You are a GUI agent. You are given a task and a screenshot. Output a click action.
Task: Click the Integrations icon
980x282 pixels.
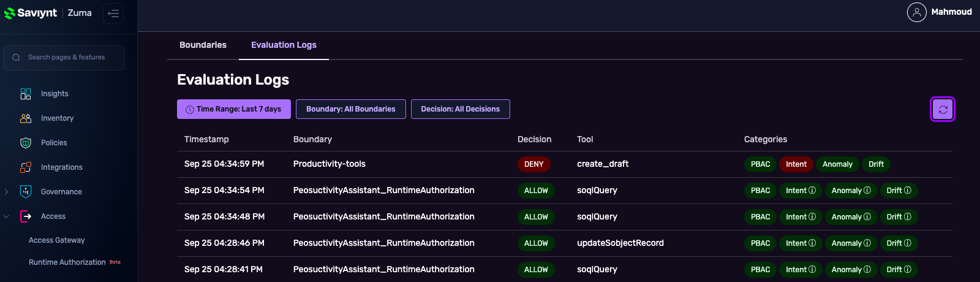tap(26, 167)
